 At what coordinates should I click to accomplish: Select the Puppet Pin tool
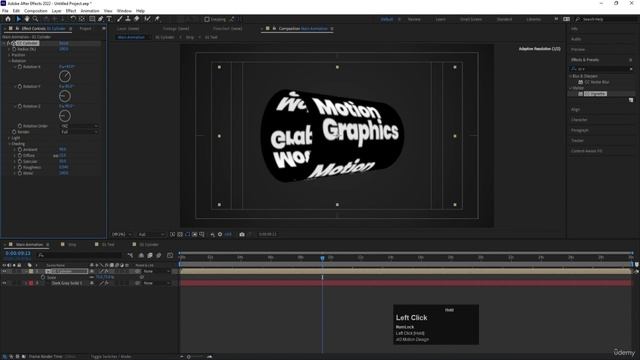[157, 19]
